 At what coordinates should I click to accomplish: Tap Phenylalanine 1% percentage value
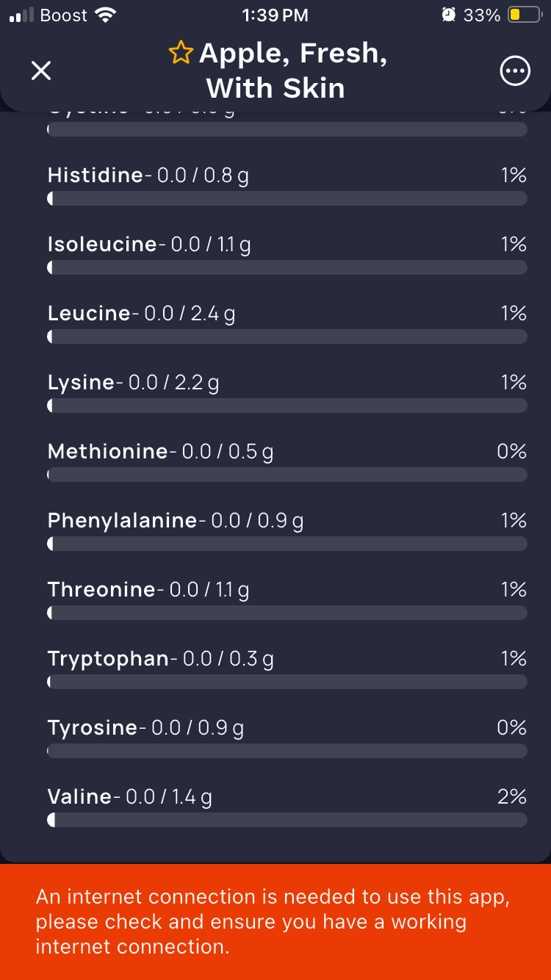[x=514, y=521]
